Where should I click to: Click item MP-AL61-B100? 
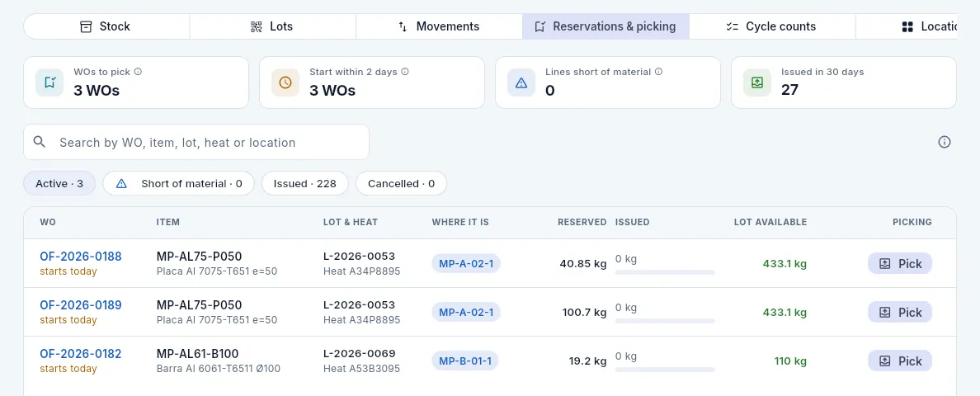coord(197,354)
